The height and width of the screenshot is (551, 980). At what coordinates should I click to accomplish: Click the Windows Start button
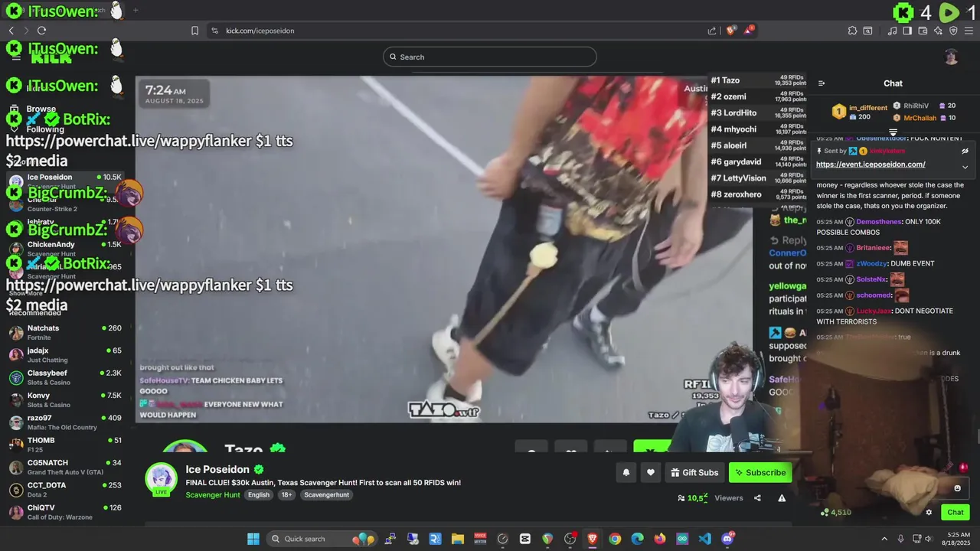(253, 539)
